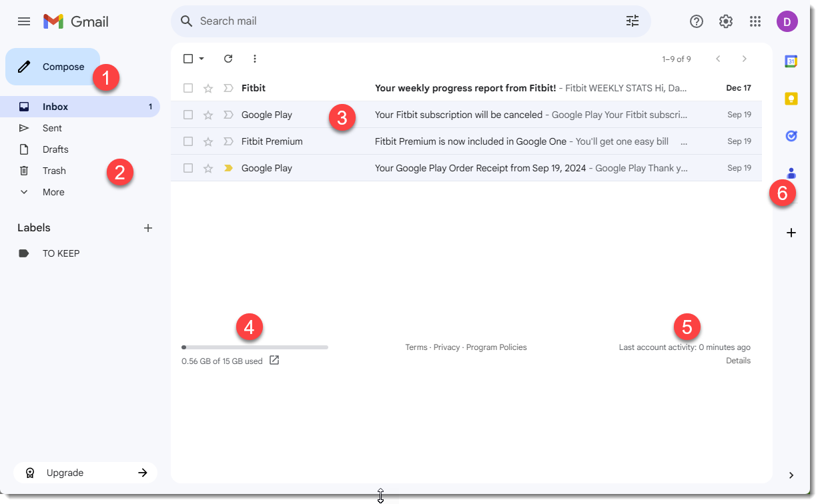The width and height of the screenshot is (820, 504).
Task: Refresh the inbox
Action: (x=228, y=59)
